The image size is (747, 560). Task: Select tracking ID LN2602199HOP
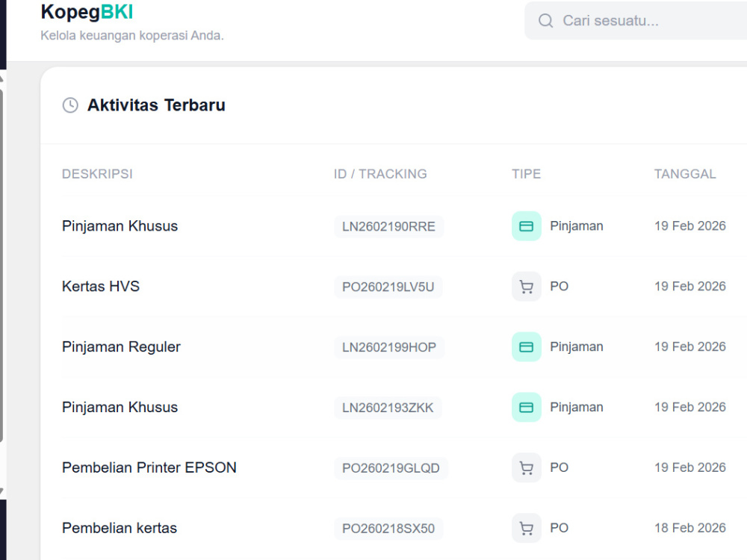pyautogui.click(x=389, y=348)
